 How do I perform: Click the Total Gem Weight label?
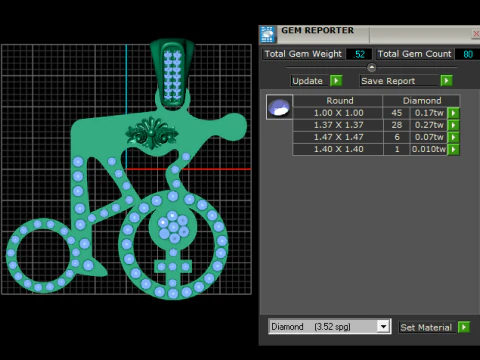(x=303, y=54)
